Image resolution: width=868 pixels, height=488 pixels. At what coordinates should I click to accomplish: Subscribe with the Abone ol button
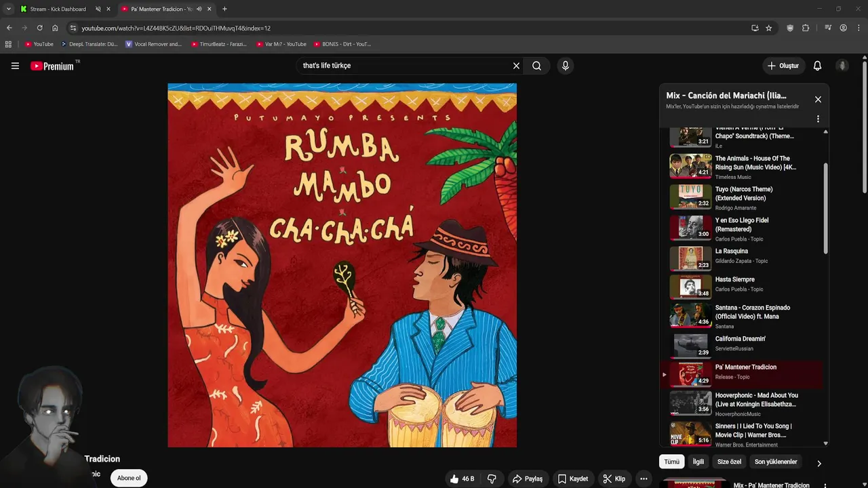128,478
